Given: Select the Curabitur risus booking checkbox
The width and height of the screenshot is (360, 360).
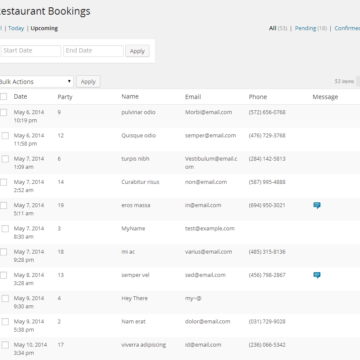Looking at the screenshot, I should click(x=4, y=182).
